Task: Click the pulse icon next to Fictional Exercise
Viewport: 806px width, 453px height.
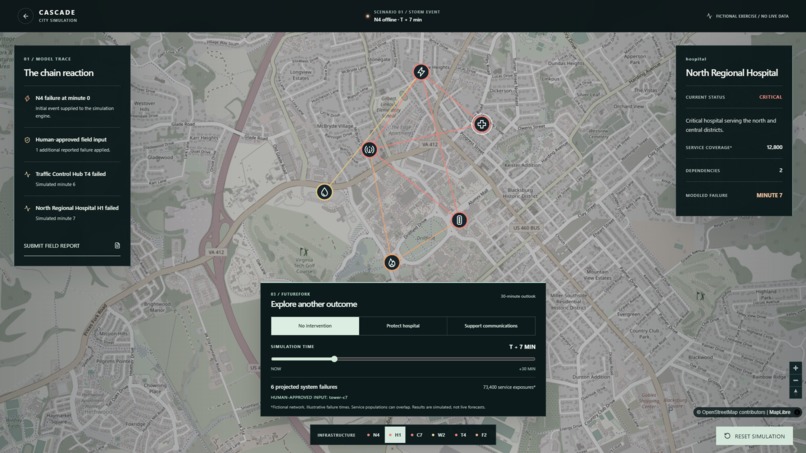Action: (x=709, y=16)
